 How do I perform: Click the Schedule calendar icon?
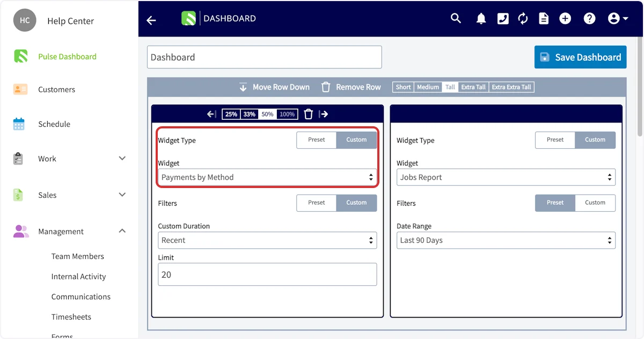(x=19, y=124)
